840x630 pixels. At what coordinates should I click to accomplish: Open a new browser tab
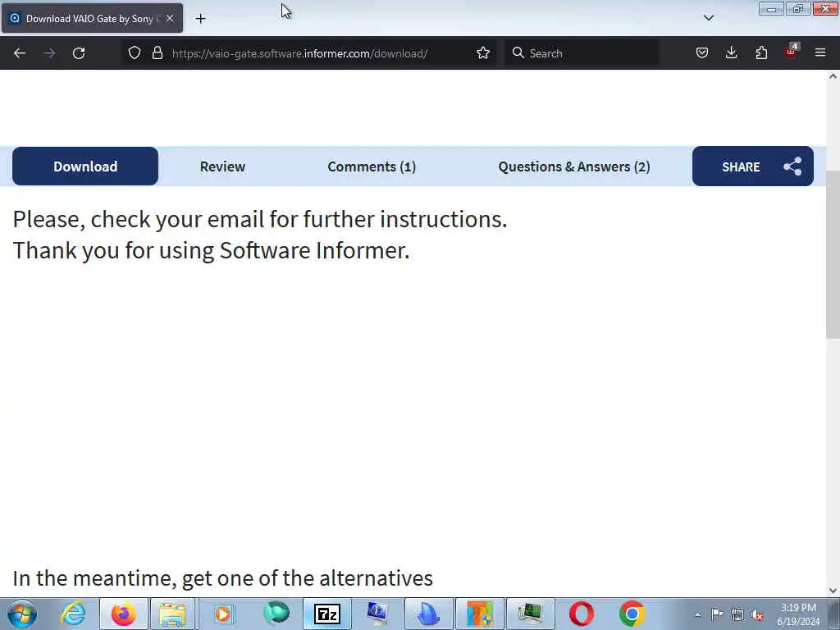(x=200, y=19)
